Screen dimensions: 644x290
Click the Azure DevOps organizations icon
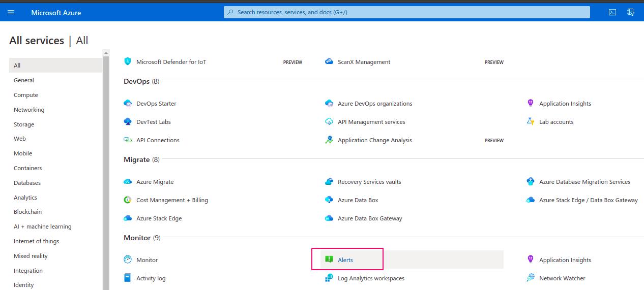329,103
